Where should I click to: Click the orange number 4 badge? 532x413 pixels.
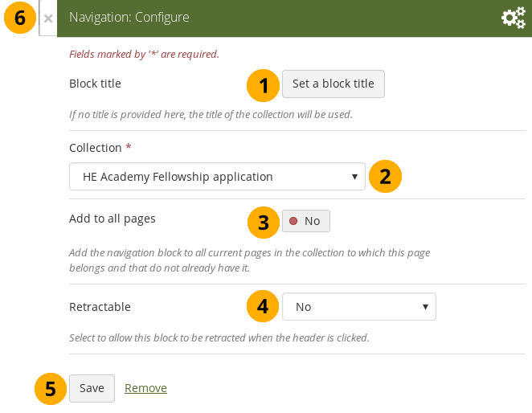[263, 307]
